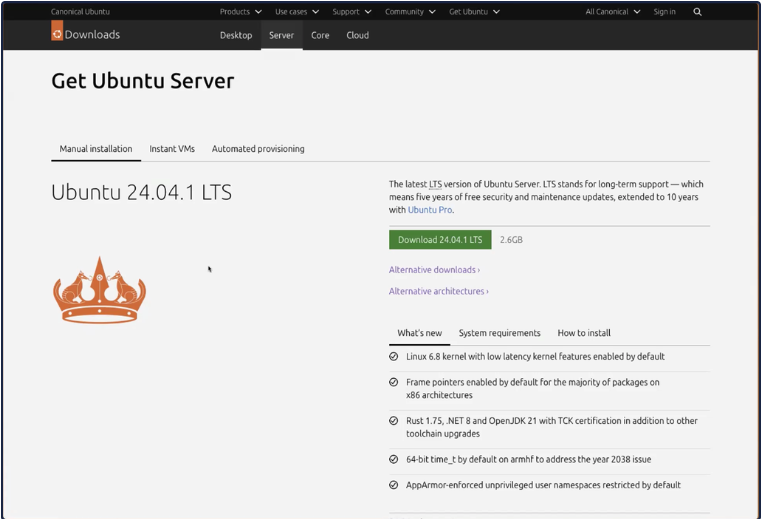Select the System requirements tab
The height and width of the screenshot is (519, 762).
pos(499,333)
